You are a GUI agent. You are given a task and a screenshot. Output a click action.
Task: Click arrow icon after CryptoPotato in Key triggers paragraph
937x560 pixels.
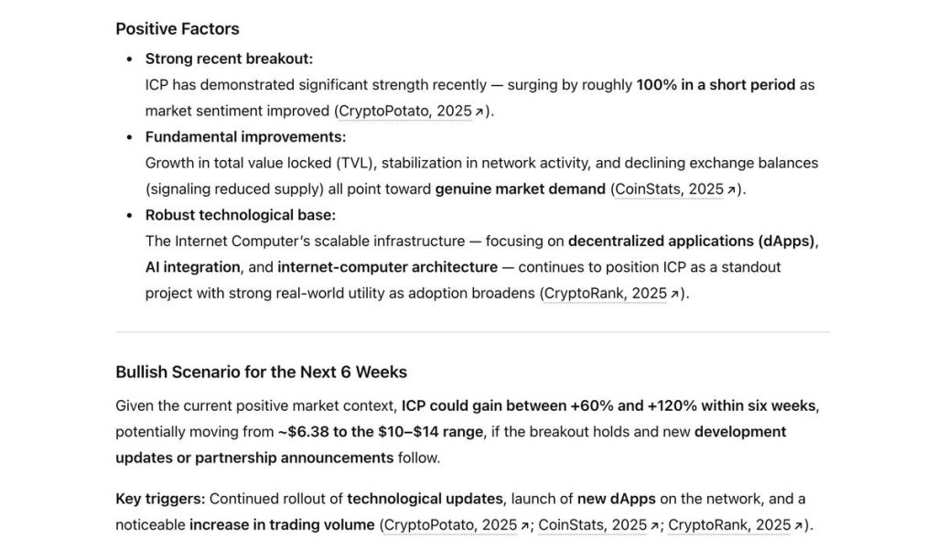(524, 525)
